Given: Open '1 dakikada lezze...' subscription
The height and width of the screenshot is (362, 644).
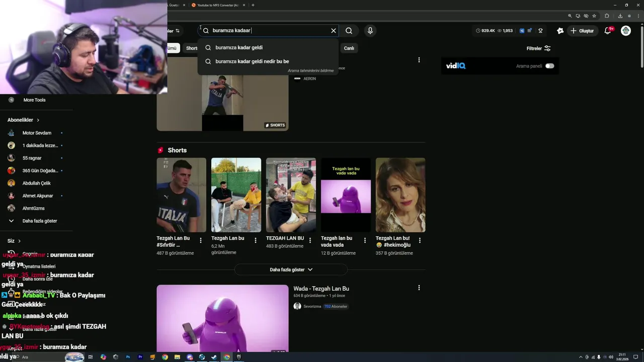Looking at the screenshot, I should click(36, 145).
